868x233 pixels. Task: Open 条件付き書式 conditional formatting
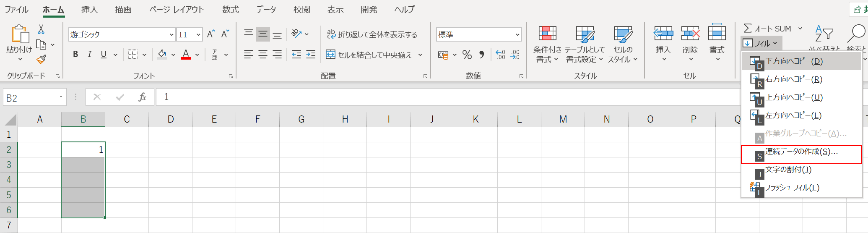coord(547,44)
